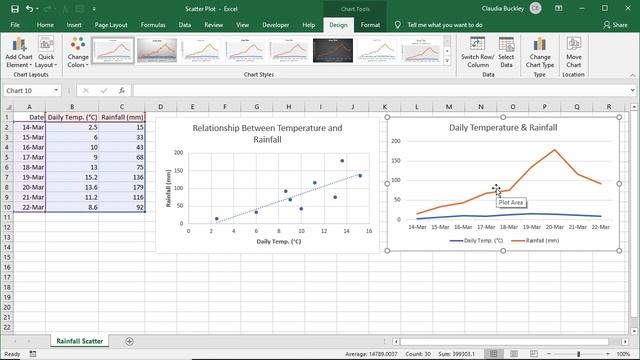The image size is (640, 360).
Task: Switch to the Home tab
Action: (x=45, y=25)
